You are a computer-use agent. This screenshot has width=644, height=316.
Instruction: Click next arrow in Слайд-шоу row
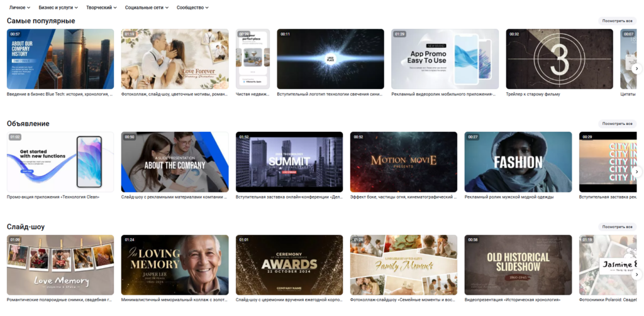tap(636, 275)
